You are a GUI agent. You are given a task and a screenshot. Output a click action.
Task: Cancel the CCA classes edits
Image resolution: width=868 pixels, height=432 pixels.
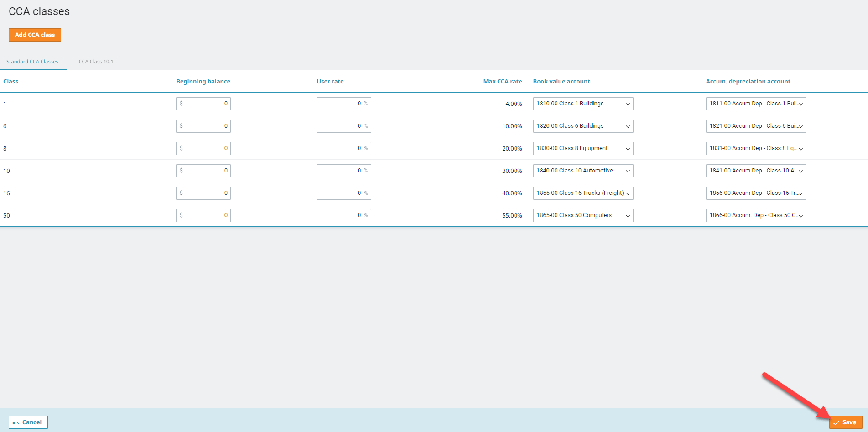pos(28,422)
